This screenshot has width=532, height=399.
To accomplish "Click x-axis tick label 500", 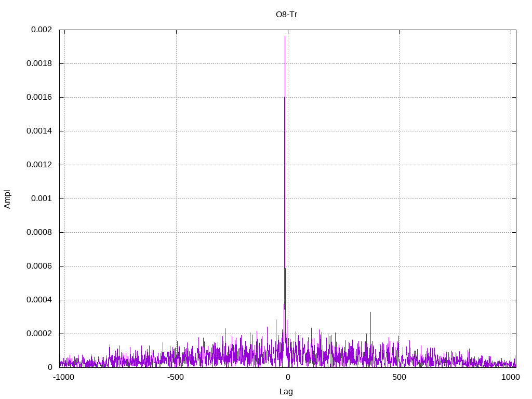I will (x=399, y=377).
